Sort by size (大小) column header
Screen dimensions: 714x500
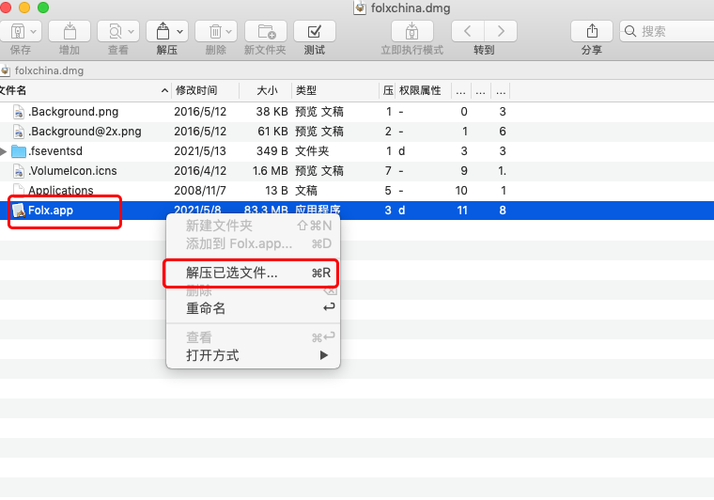pos(266,90)
